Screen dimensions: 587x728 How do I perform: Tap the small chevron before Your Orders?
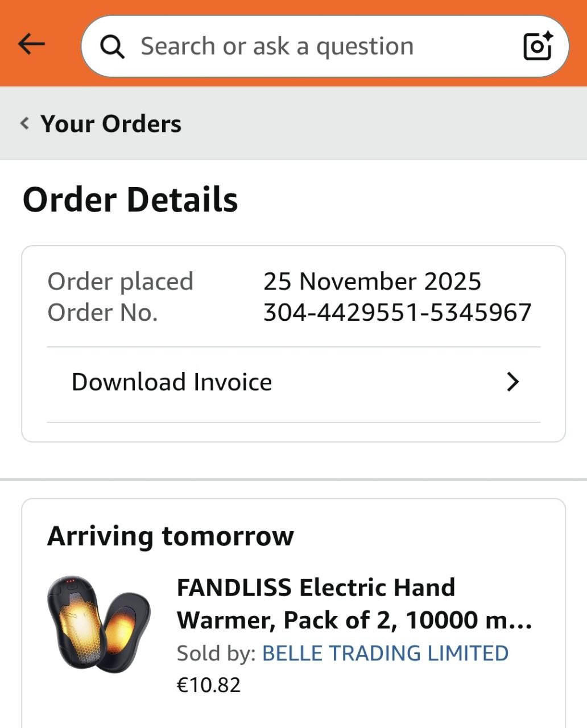[24, 123]
